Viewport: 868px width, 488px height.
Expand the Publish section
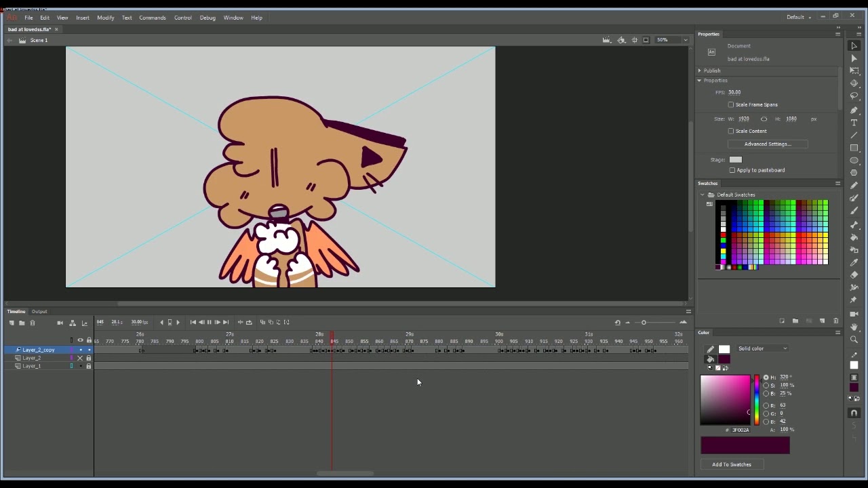click(x=700, y=70)
